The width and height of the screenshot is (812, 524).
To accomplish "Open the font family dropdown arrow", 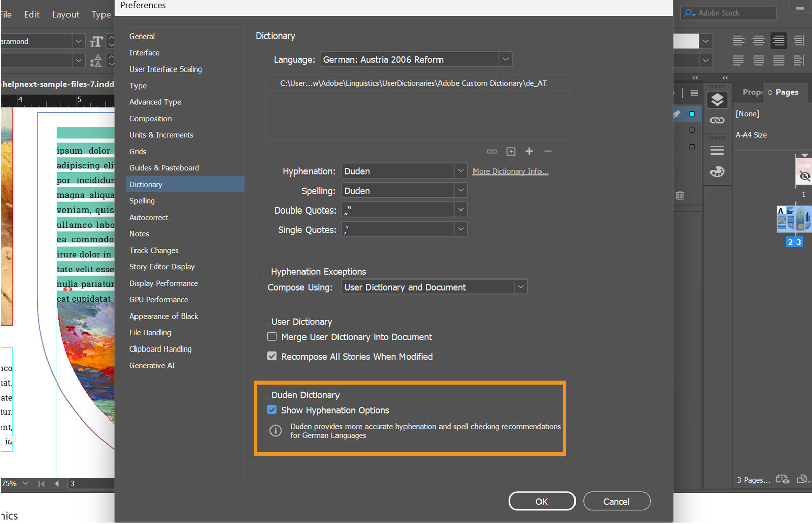I will coord(78,41).
